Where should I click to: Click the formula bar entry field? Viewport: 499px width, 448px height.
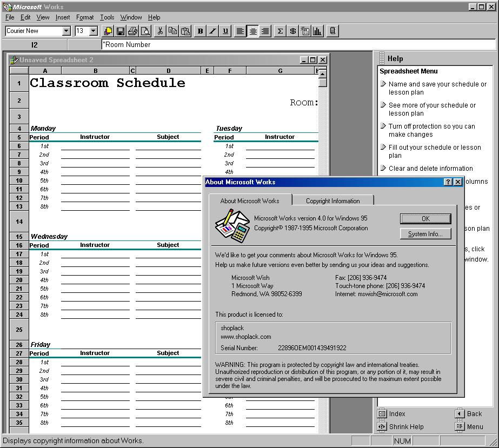(x=298, y=44)
